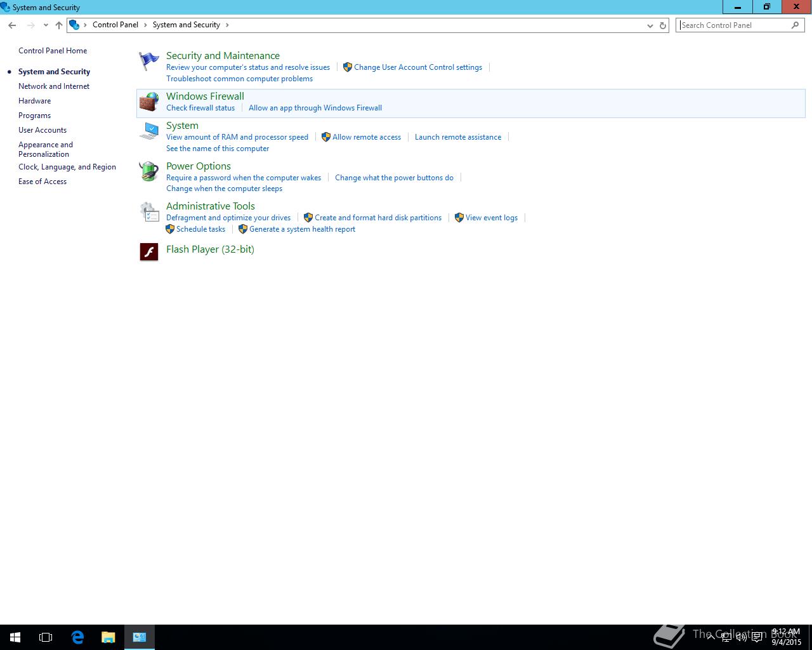The height and width of the screenshot is (650, 812).
Task: Expand the chevron after System and Security breadcrumb
Action: point(227,25)
